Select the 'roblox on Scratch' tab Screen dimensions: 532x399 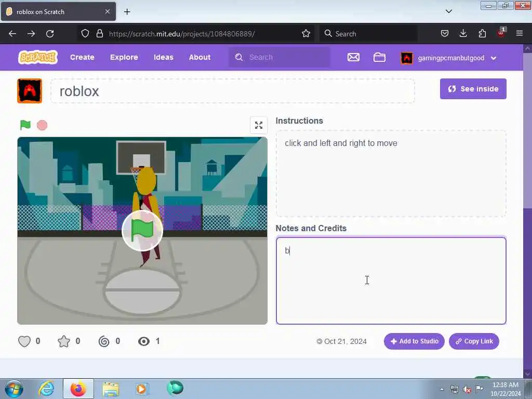tap(58, 11)
